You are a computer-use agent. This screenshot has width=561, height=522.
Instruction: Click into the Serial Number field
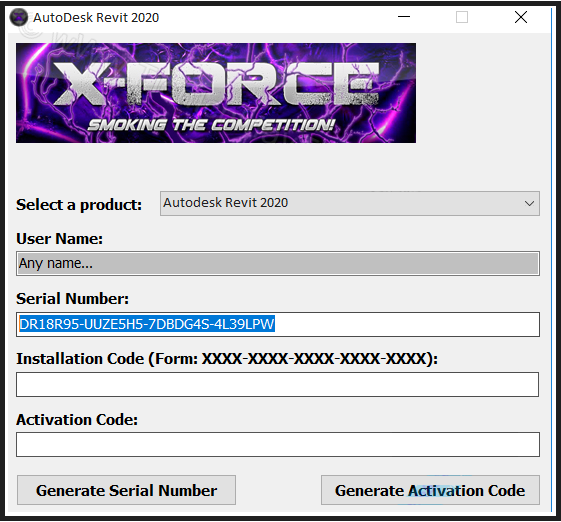(278, 325)
